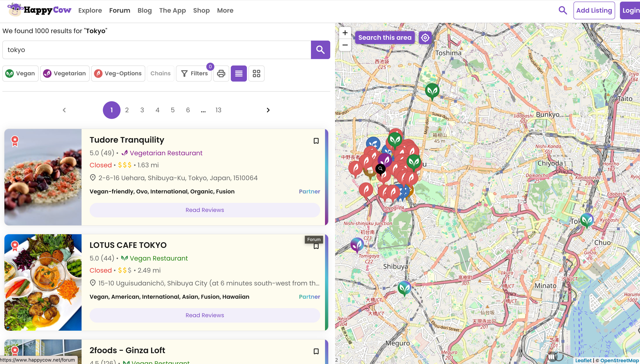
Task: Switch to grid view layout
Action: [256, 74]
